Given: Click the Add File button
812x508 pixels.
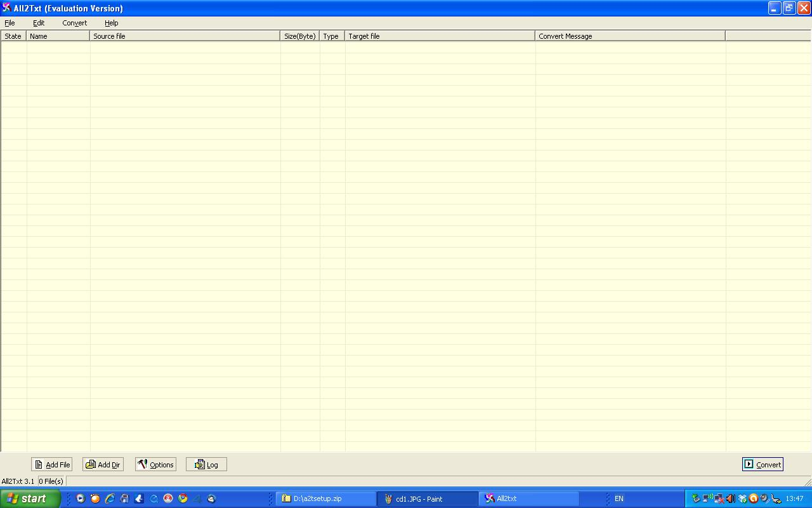Looking at the screenshot, I should click(x=51, y=465).
